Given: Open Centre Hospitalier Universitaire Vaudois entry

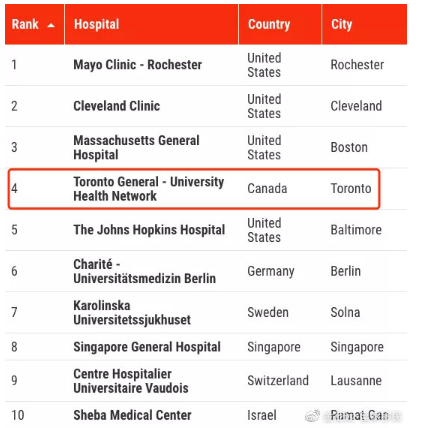Looking at the screenshot, I should [x=131, y=381].
